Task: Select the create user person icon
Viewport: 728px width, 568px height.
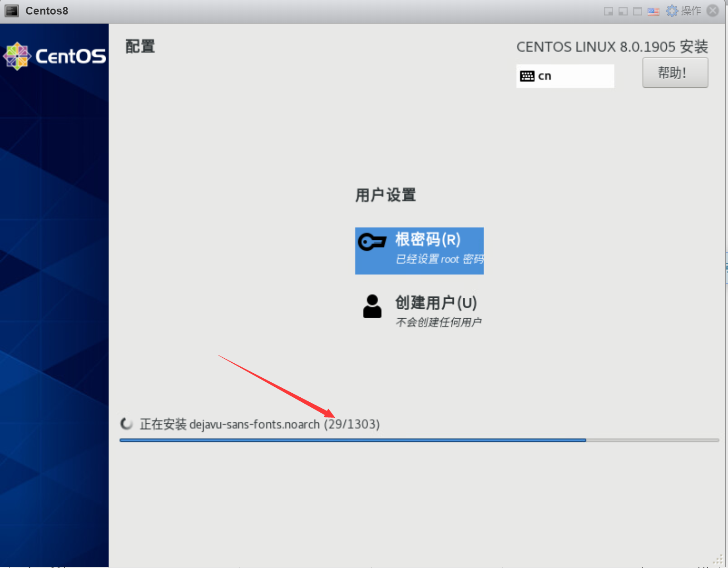Action: [x=372, y=306]
